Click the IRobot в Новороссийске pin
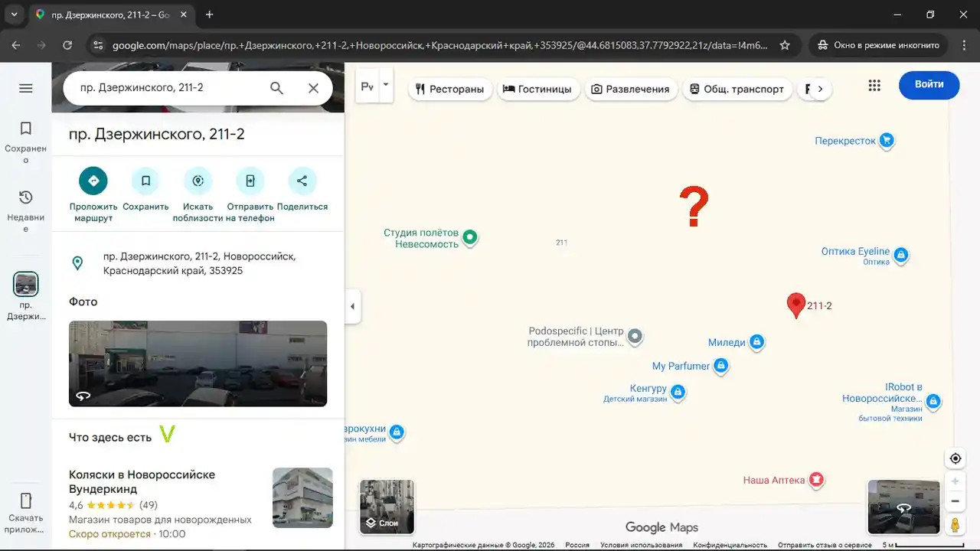The height and width of the screenshot is (551, 980). click(x=933, y=401)
